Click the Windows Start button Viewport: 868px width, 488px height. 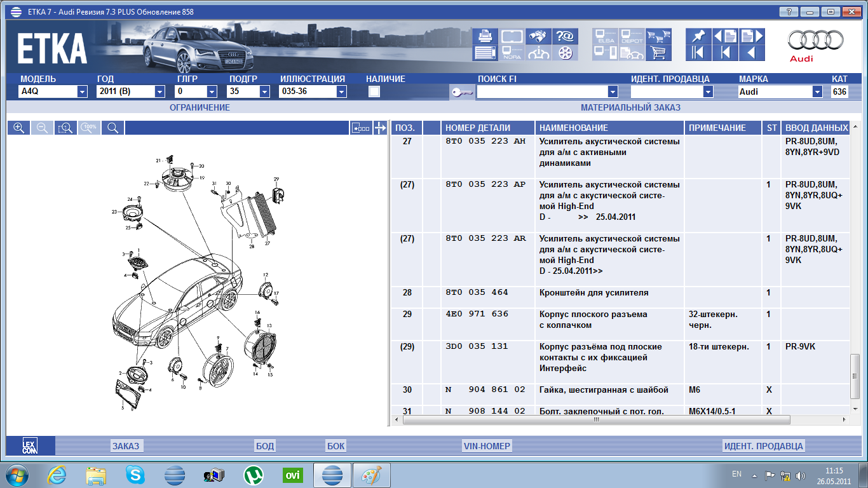click(17, 475)
